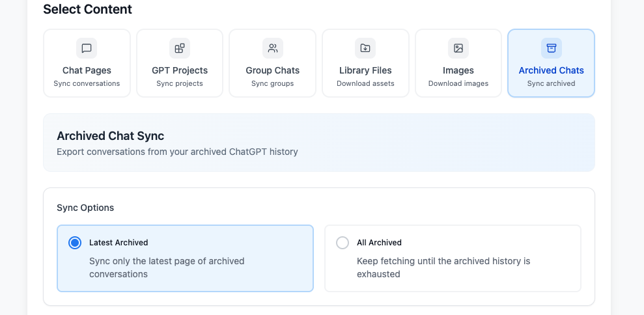Click the Archived Chats archive box icon

click(551, 48)
